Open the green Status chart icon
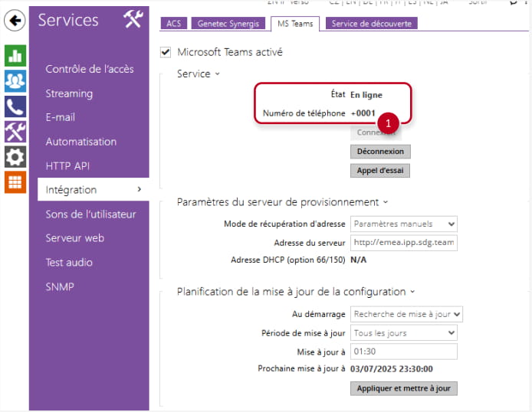The image size is (532, 412). point(15,56)
